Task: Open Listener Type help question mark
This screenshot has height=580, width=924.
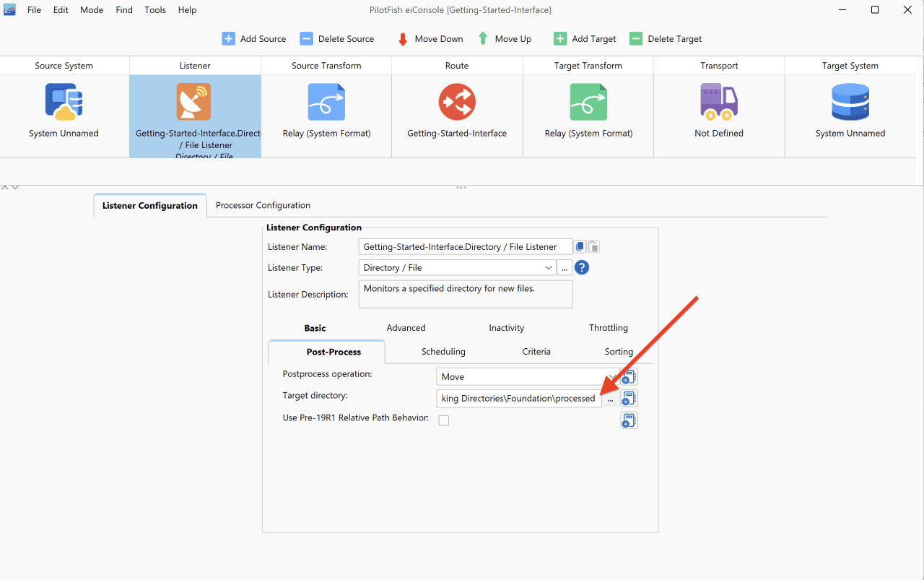Action: click(x=582, y=268)
